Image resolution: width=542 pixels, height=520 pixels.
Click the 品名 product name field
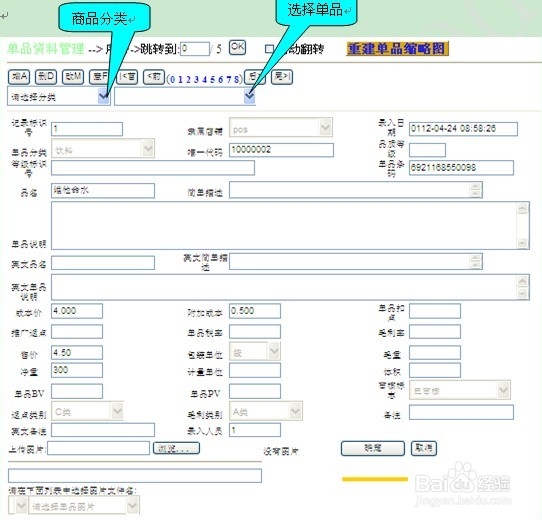(x=103, y=191)
